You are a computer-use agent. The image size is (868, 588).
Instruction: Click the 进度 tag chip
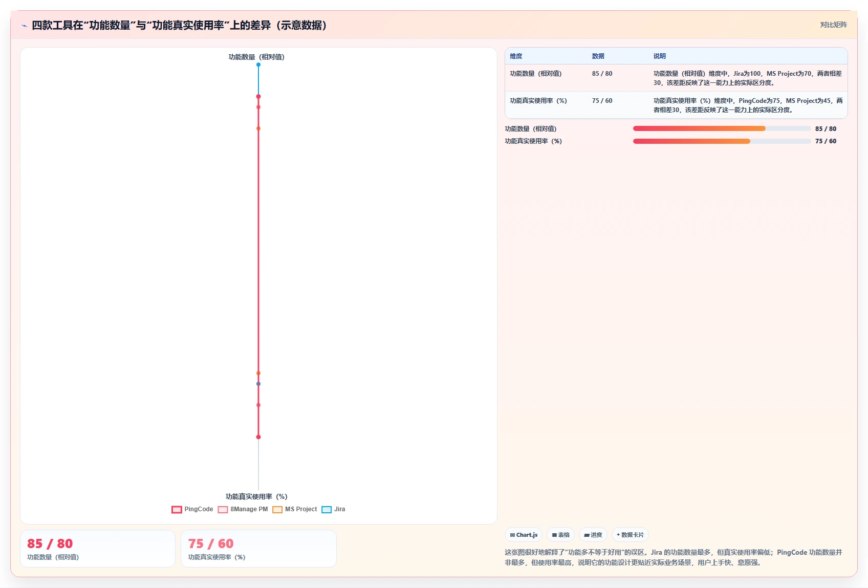[593, 535]
